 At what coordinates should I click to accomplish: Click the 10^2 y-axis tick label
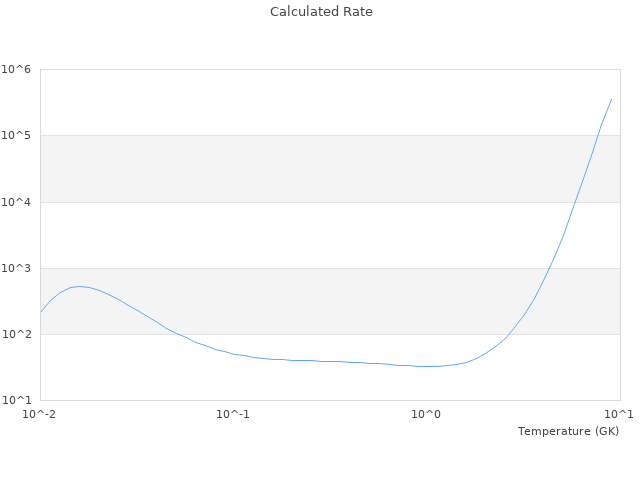click(17, 334)
